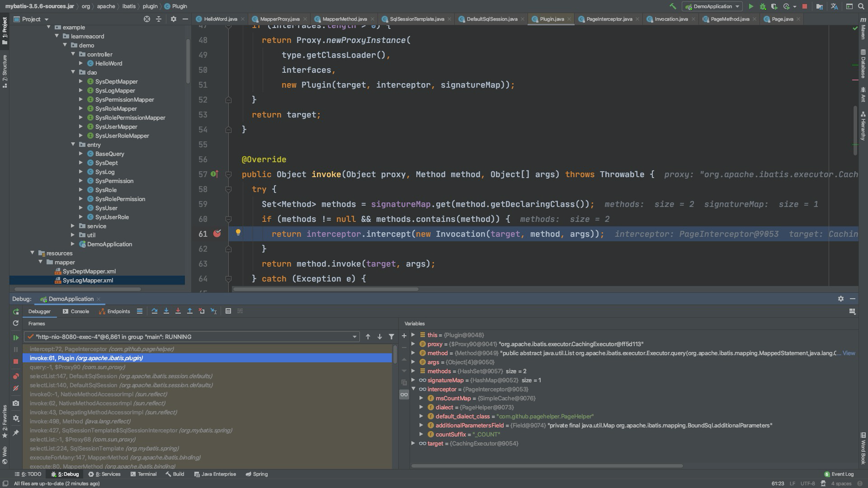Stop debugging with red square in debug sidebar
The height and width of the screenshot is (488, 868).
coord(16,361)
